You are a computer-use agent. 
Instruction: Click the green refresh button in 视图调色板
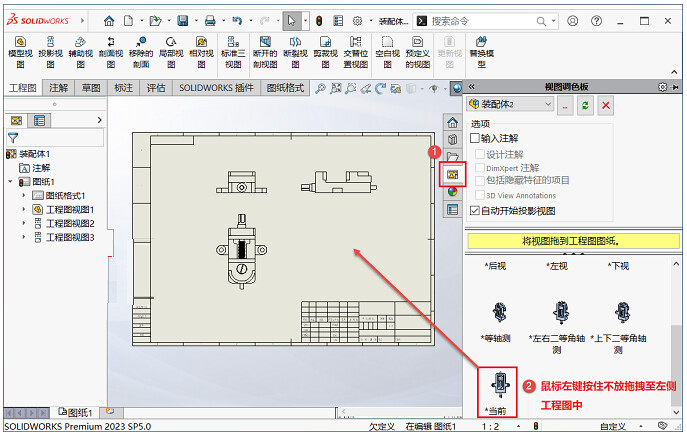point(585,104)
